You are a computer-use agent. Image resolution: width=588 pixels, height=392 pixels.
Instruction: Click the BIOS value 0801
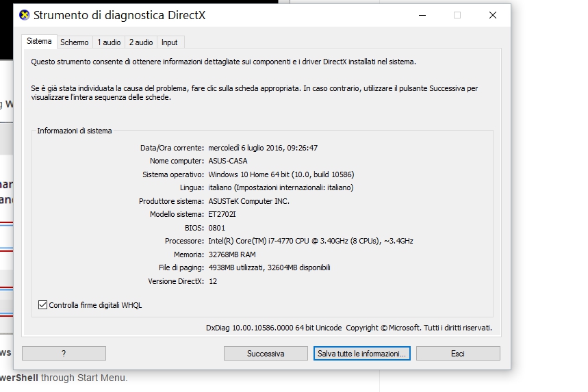point(217,228)
